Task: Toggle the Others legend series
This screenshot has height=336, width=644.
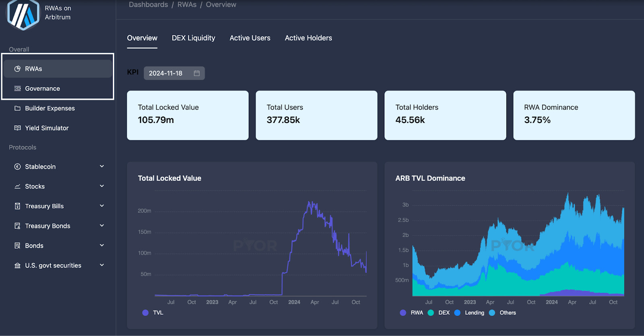Action: pos(502,313)
